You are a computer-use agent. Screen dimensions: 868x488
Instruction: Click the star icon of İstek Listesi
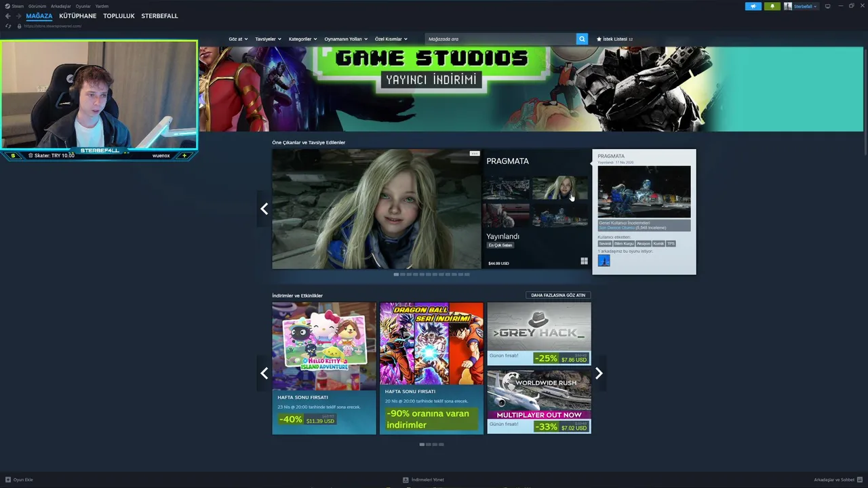point(599,39)
